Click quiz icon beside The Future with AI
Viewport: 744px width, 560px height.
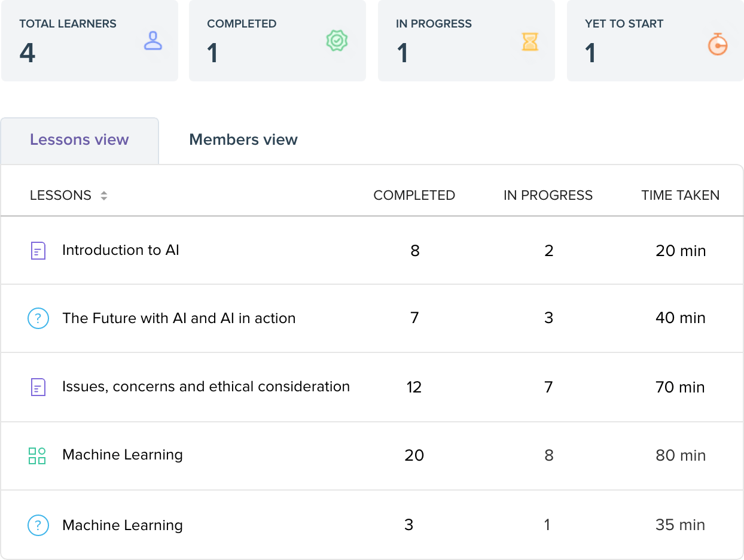coord(38,318)
